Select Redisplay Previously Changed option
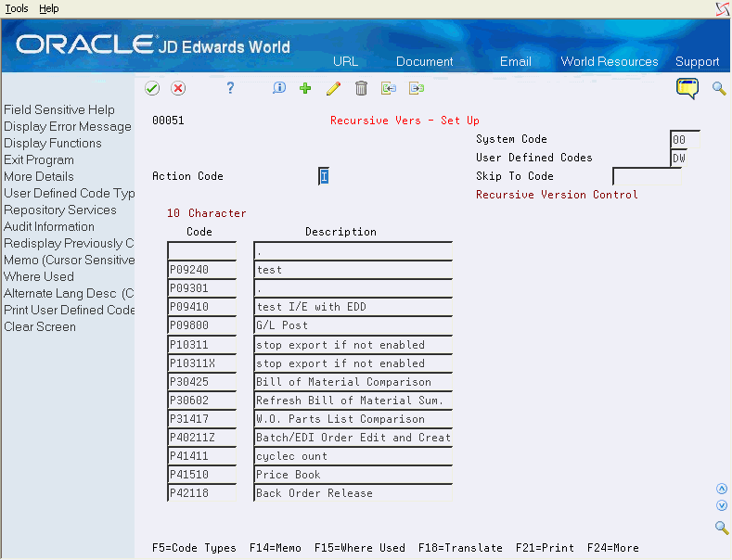Image resolution: width=732 pixels, height=560 pixels. (69, 244)
